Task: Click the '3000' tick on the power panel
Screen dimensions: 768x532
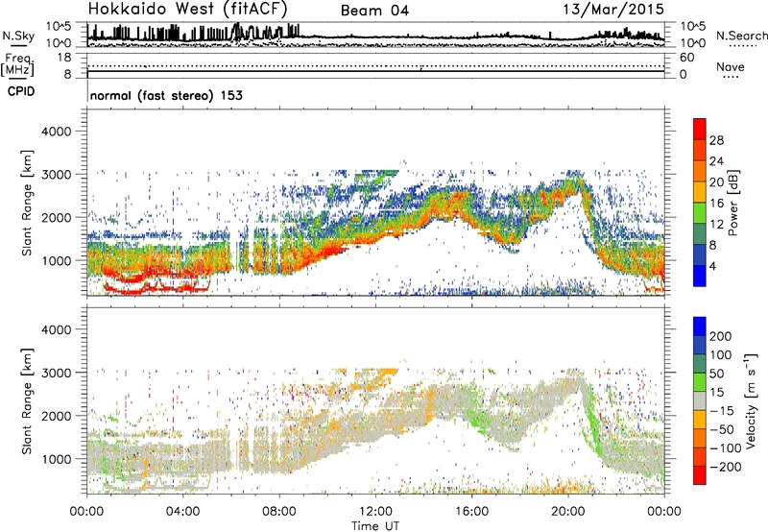Action: (x=57, y=175)
